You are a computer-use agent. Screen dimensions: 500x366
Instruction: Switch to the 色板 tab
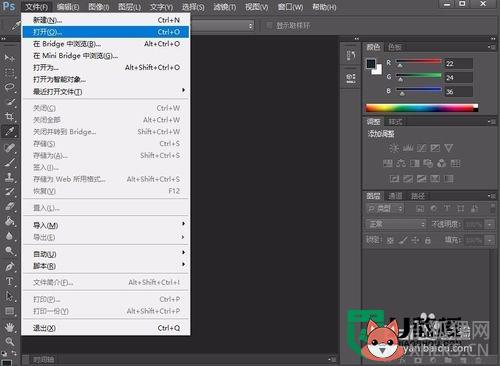click(395, 47)
